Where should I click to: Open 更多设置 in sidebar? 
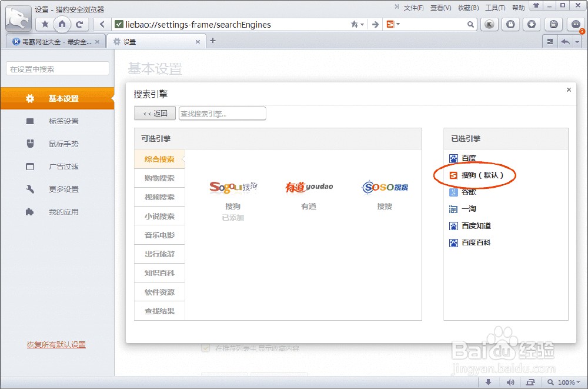pos(57,189)
